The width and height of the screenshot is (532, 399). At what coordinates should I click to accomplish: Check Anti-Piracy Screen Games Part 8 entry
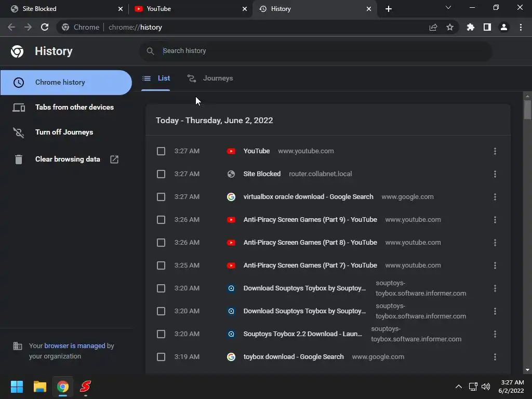click(x=161, y=243)
